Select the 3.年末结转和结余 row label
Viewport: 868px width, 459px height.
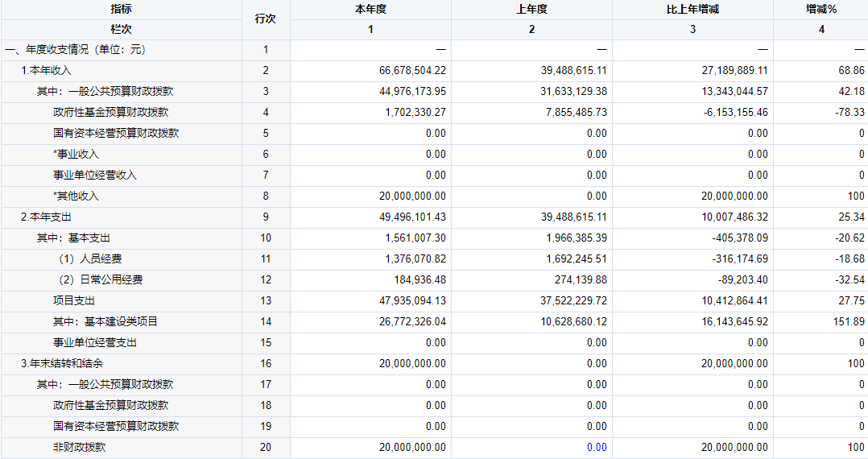click(62, 363)
